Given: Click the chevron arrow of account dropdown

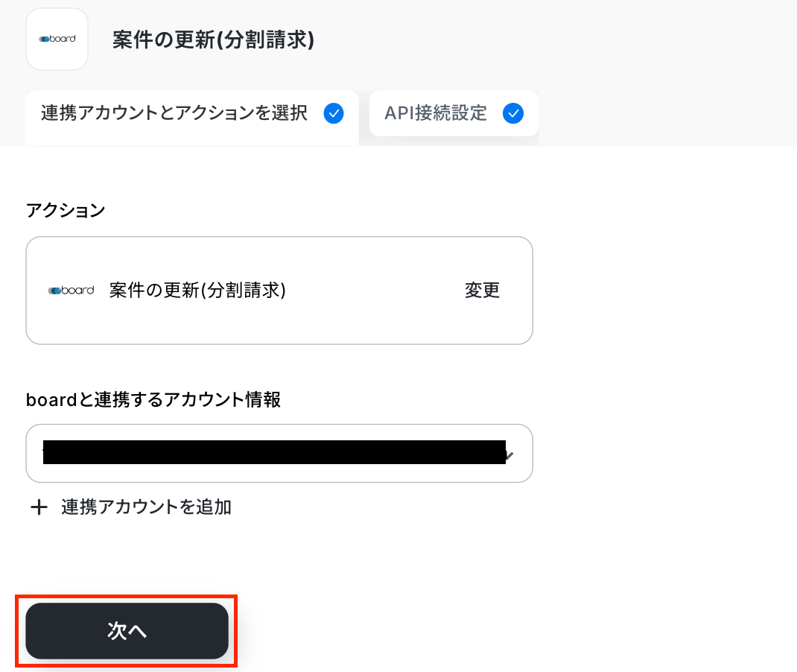Looking at the screenshot, I should (x=511, y=453).
